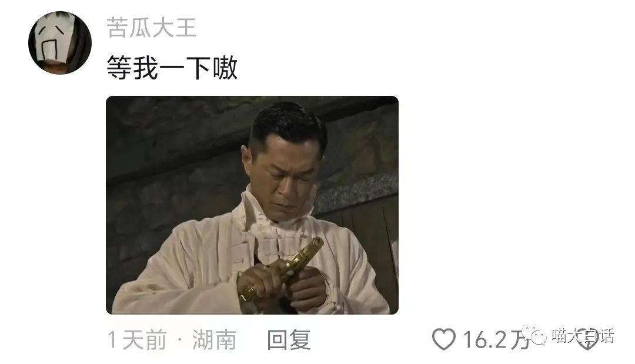The height and width of the screenshot is (364, 635).
Task: Click the 湖南 location label
Action: pyautogui.click(x=214, y=339)
